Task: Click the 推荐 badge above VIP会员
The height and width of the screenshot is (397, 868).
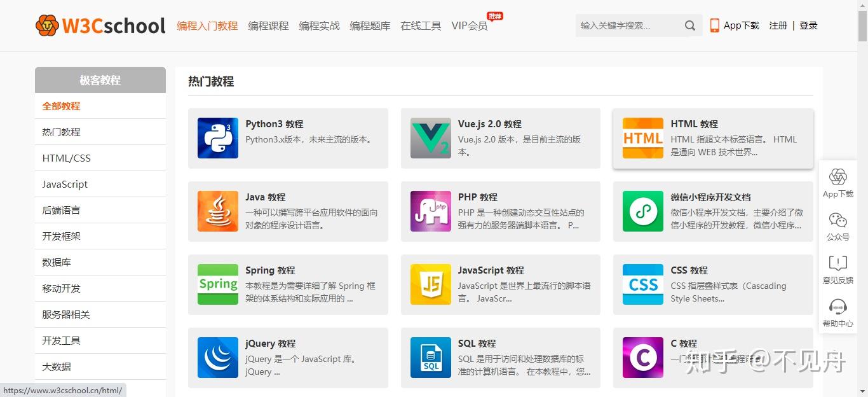Action: (495, 15)
